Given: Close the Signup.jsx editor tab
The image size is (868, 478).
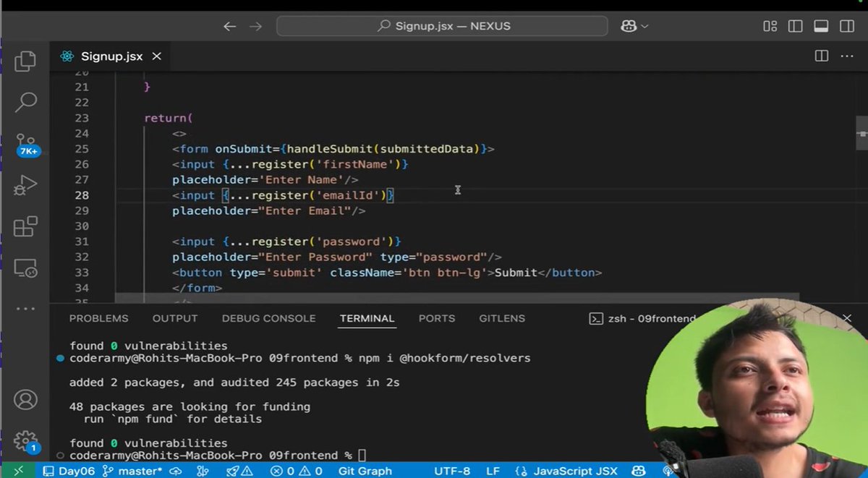Looking at the screenshot, I should pyautogui.click(x=156, y=56).
